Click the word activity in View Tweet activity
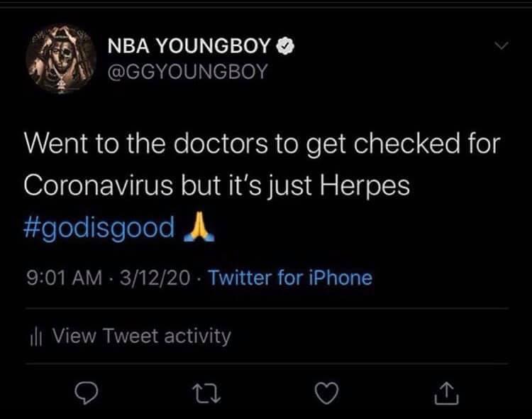 pos(197,337)
